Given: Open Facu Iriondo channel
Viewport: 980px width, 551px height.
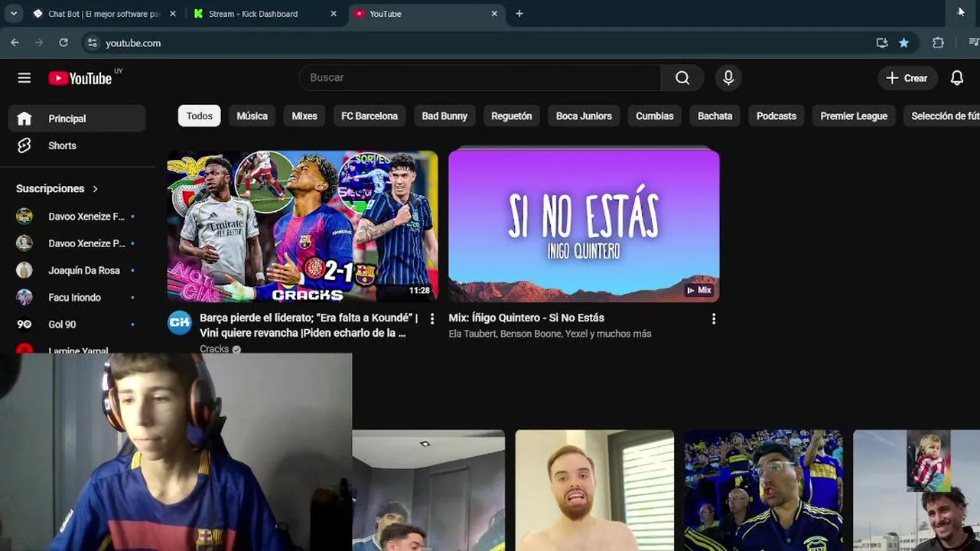Looking at the screenshot, I should tap(77, 298).
